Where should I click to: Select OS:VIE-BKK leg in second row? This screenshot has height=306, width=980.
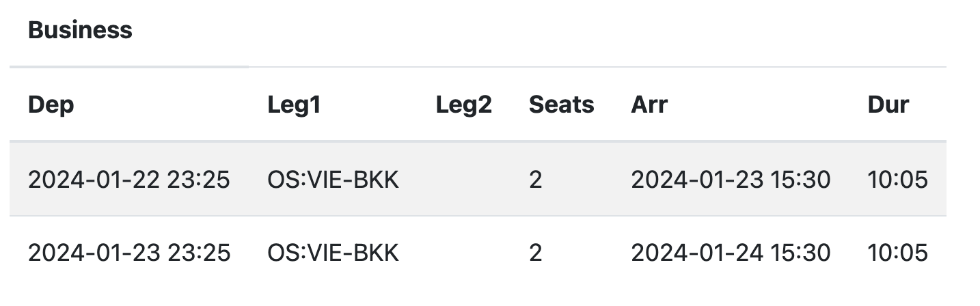point(333,253)
